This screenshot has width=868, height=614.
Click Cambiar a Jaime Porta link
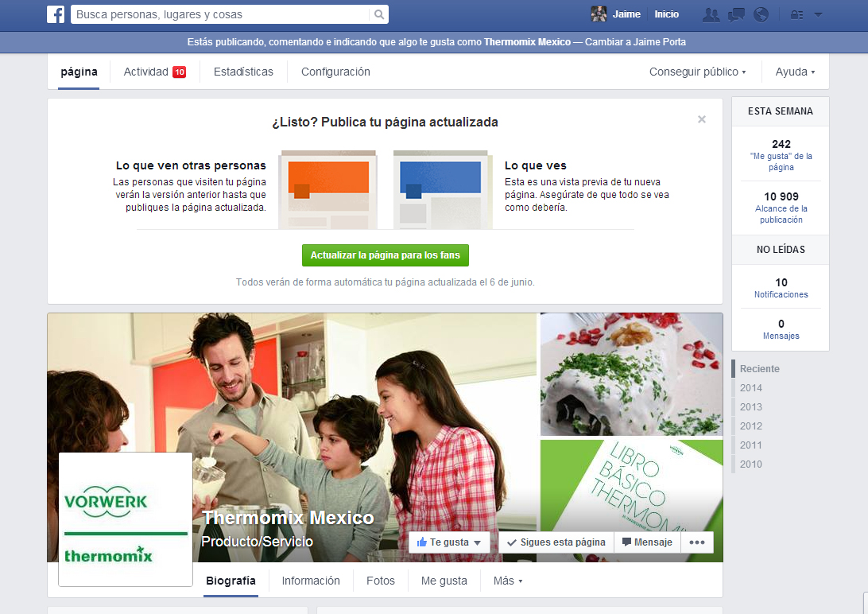pyautogui.click(x=635, y=42)
